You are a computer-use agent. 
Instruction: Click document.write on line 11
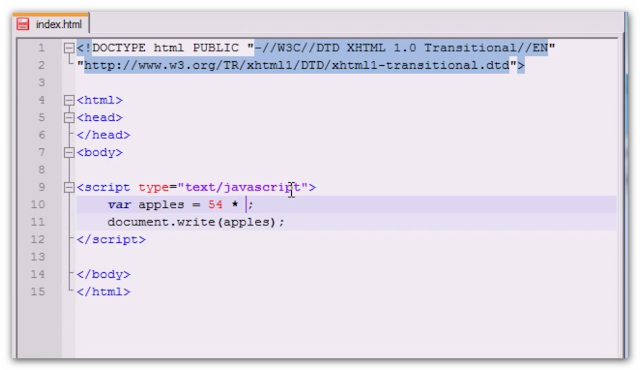click(x=161, y=222)
